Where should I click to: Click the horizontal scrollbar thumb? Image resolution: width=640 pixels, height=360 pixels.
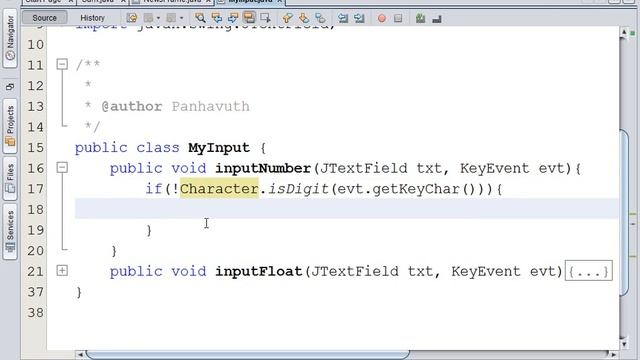tap(248, 354)
